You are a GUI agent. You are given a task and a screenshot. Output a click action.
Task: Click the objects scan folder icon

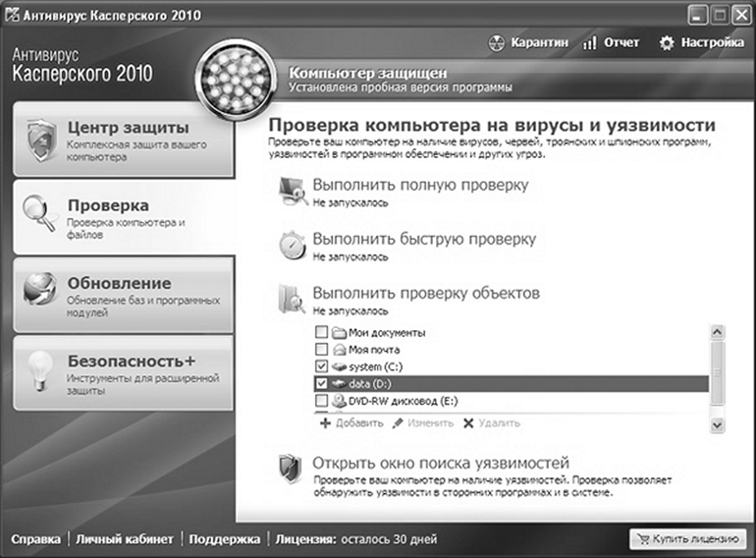point(293,299)
